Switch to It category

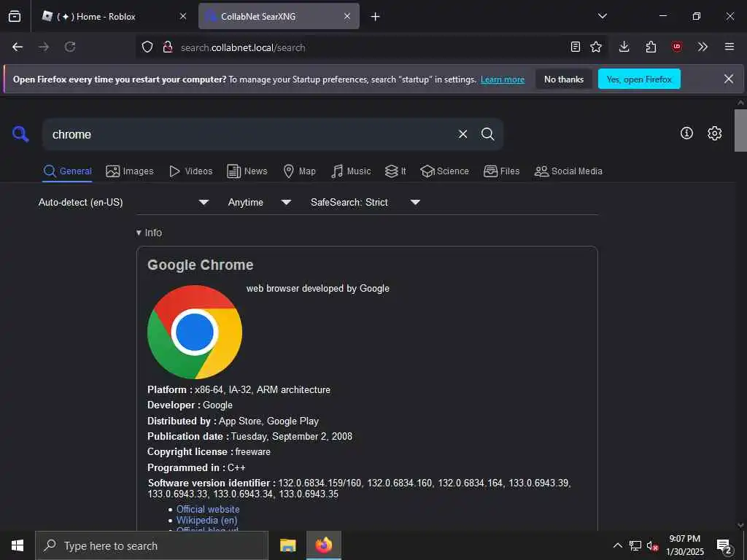[x=395, y=171]
